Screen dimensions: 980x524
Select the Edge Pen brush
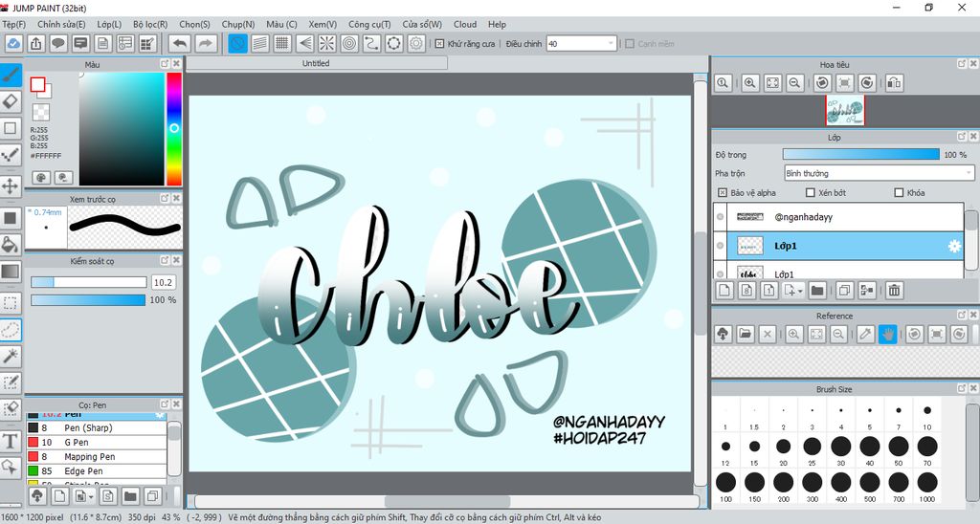pos(97,470)
